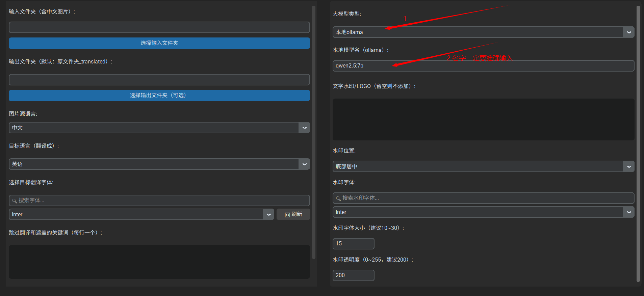Expand the image source language dropdown
The width and height of the screenshot is (644, 296).
pos(304,128)
